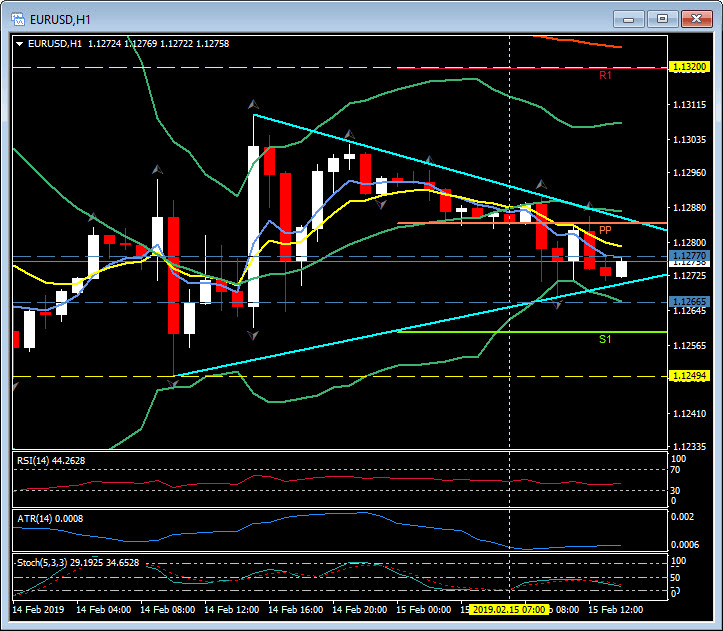Minimize the EURUSD,H1 chart window

[628, 18]
